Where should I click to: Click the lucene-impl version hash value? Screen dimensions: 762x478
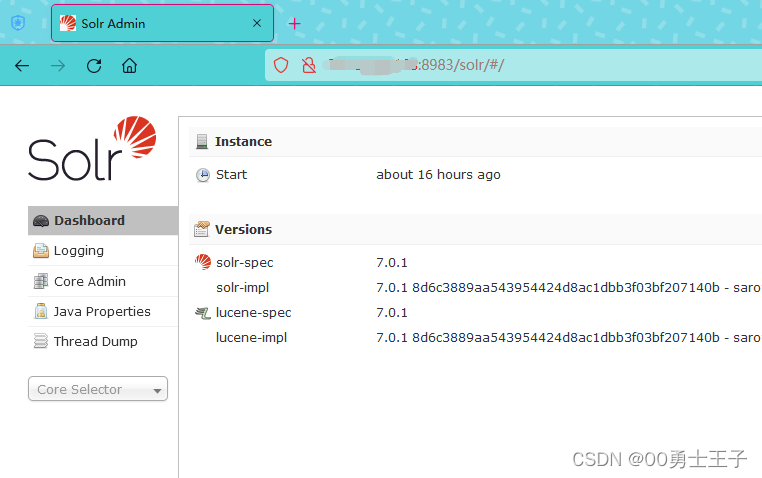(569, 338)
